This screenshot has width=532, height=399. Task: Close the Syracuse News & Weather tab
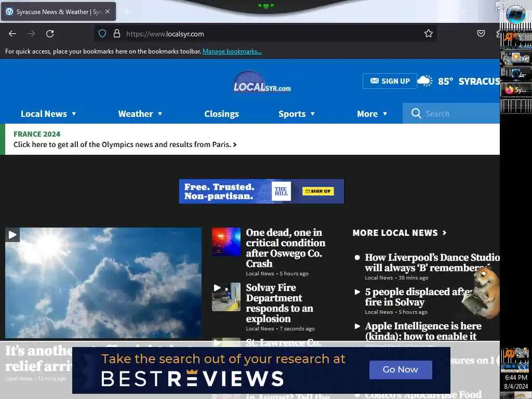(108, 11)
